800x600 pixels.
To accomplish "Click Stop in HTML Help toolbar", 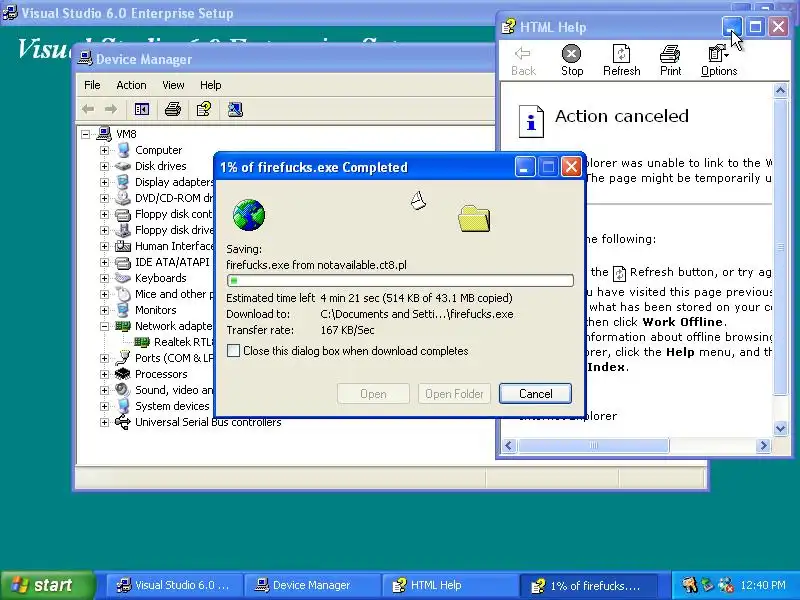I will coord(571,60).
